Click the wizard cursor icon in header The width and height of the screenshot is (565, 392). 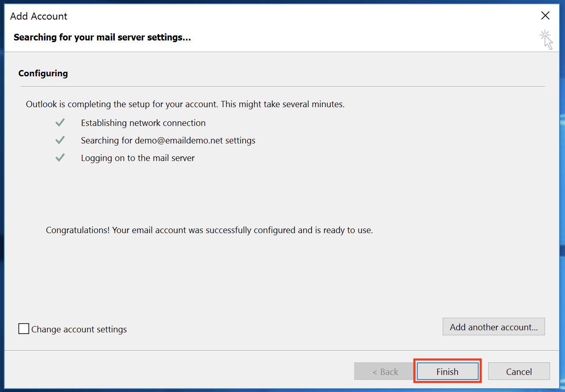click(546, 40)
